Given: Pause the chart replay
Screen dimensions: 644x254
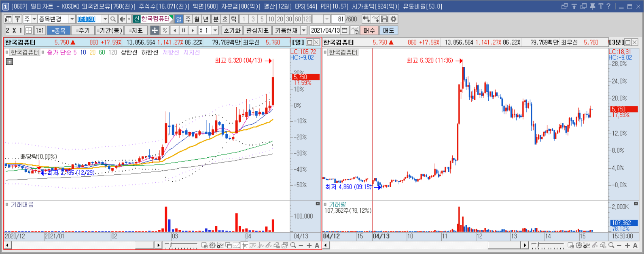Looking at the screenshot, I should (x=184, y=31).
